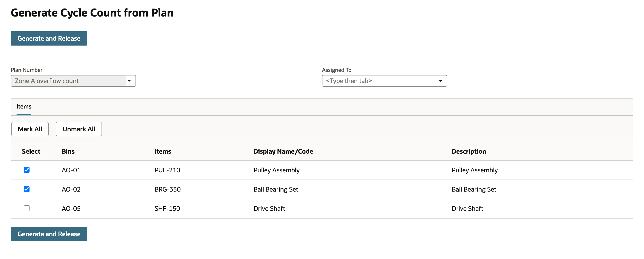
Task: Select the AO-05 bin cell
Action: coord(71,209)
